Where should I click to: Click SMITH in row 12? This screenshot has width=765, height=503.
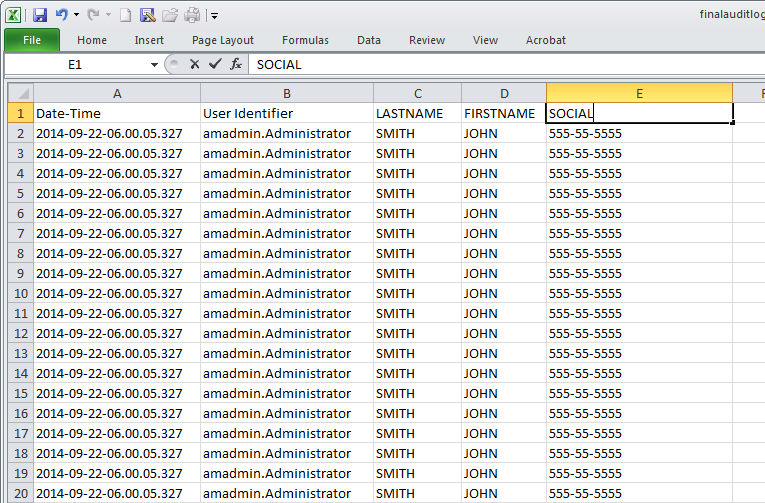[x=418, y=333]
